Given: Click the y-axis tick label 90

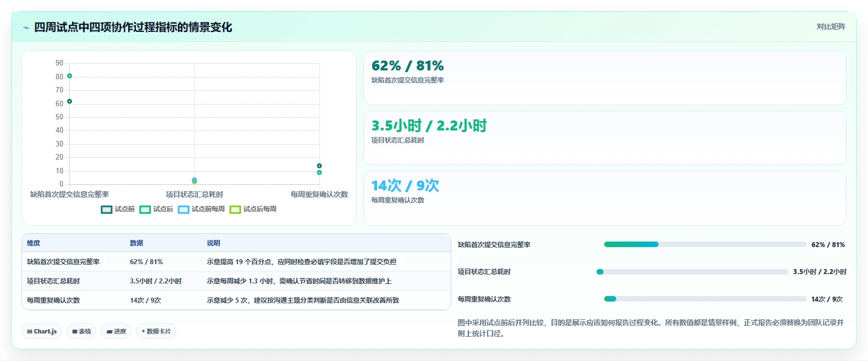Looking at the screenshot, I should point(59,63).
